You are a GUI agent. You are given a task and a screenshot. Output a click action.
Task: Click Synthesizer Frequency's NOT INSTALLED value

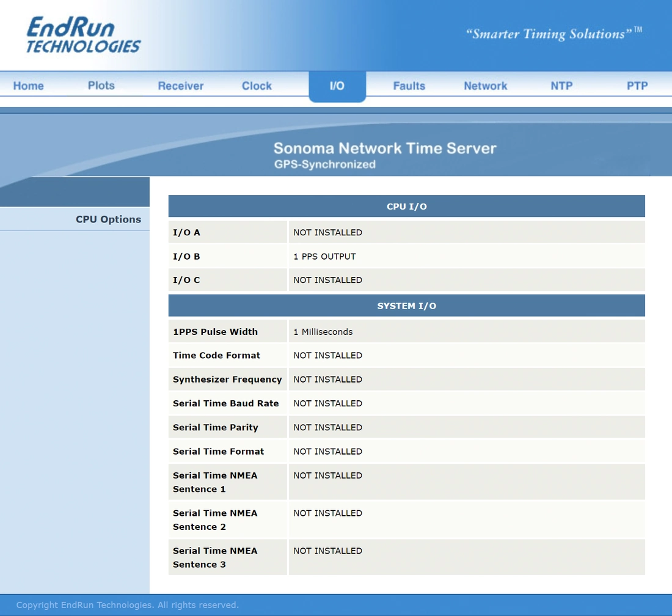click(x=328, y=380)
